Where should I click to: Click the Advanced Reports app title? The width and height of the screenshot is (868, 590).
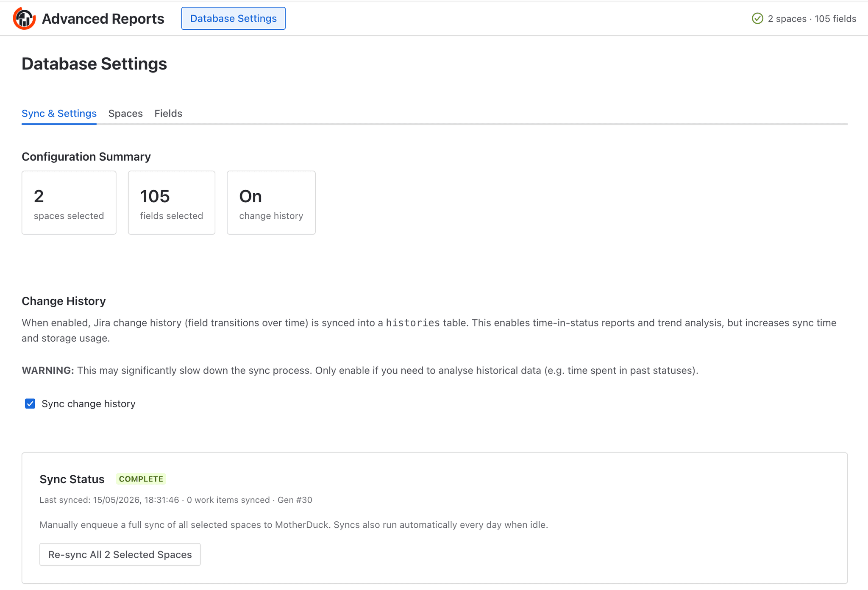103,19
